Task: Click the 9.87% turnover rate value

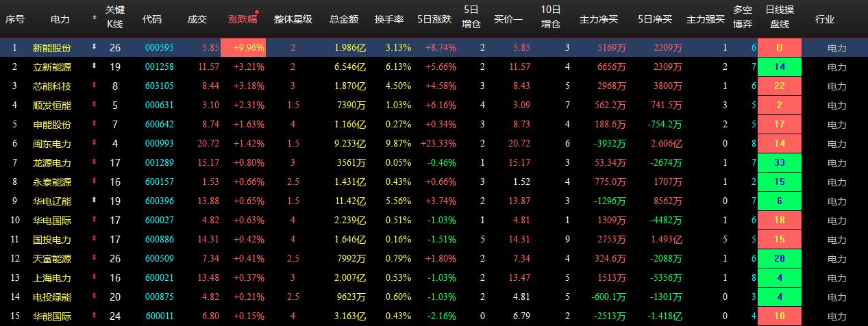Action: coord(398,144)
